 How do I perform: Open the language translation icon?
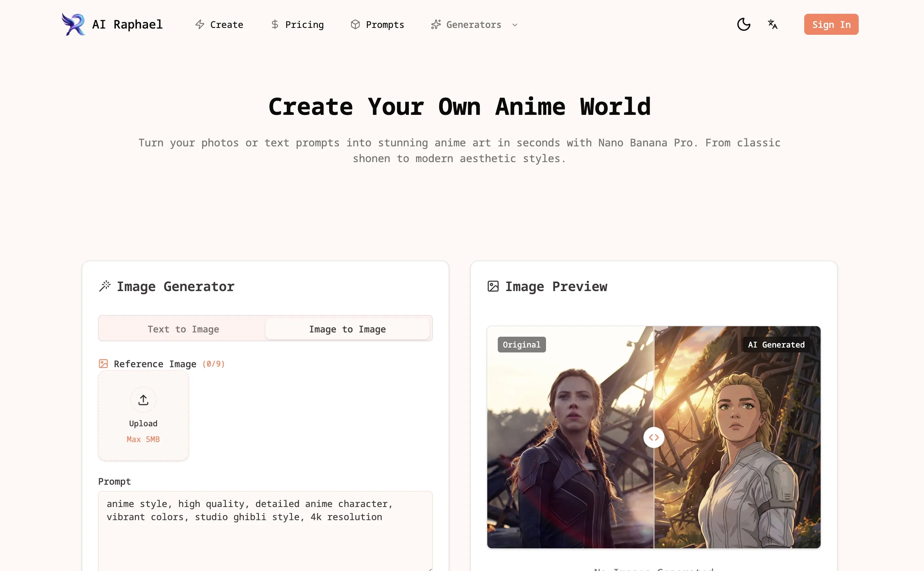point(772,25)
